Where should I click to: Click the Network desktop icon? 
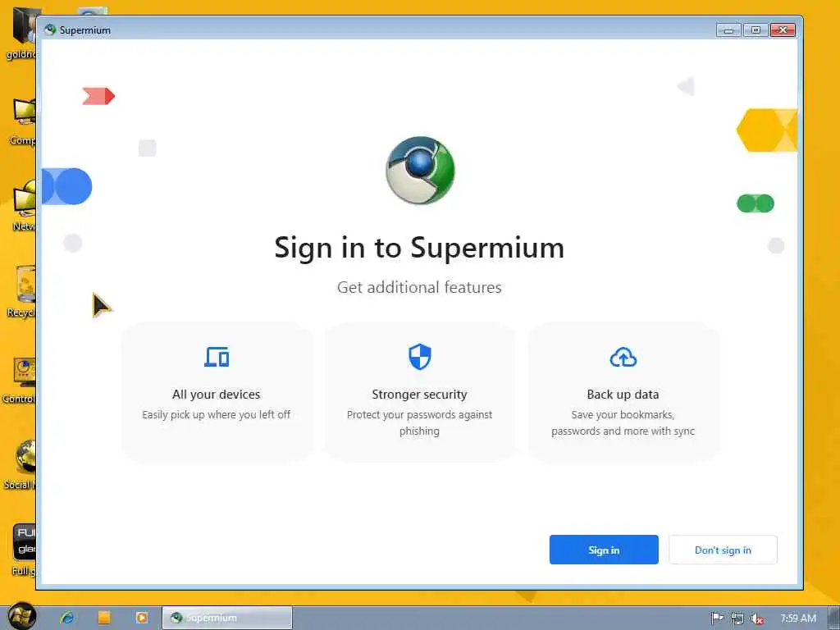[x=24, y=206]
